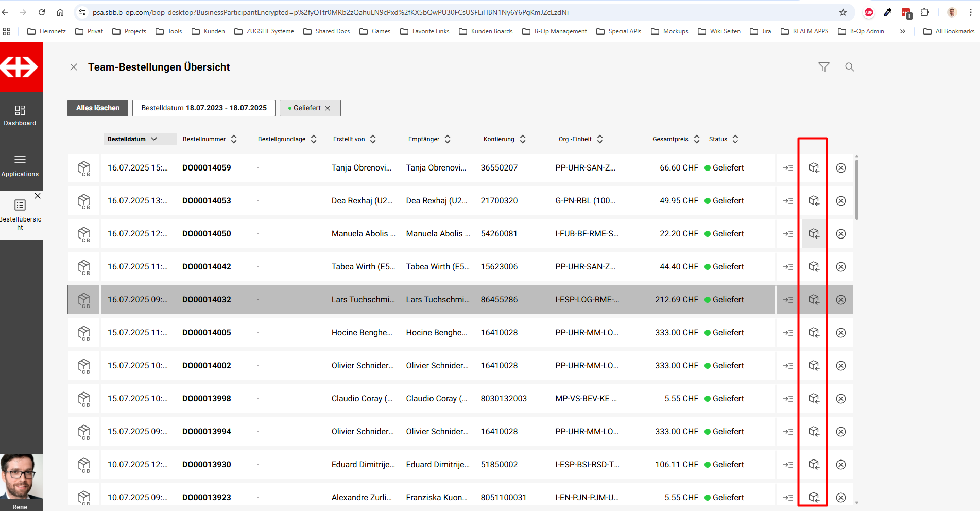
Task: Expand the Bestelldatum sort dropdown
Action: click(154, 139)
